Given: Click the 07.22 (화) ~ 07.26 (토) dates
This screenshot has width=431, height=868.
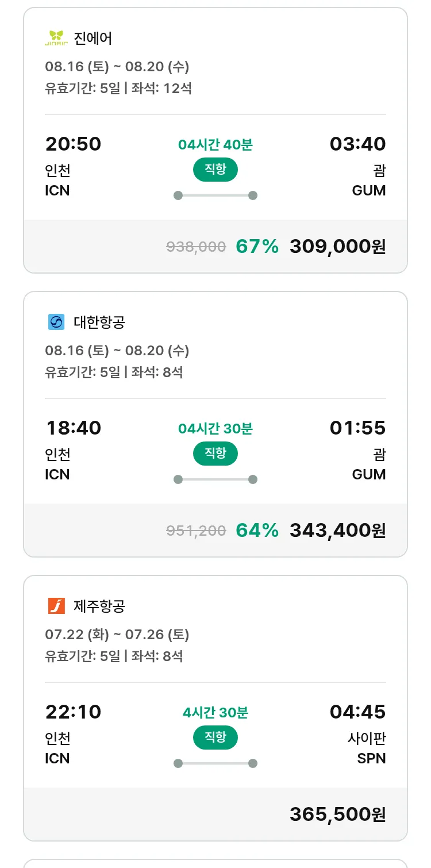Looking at the screenshot, I should (117, 635).
